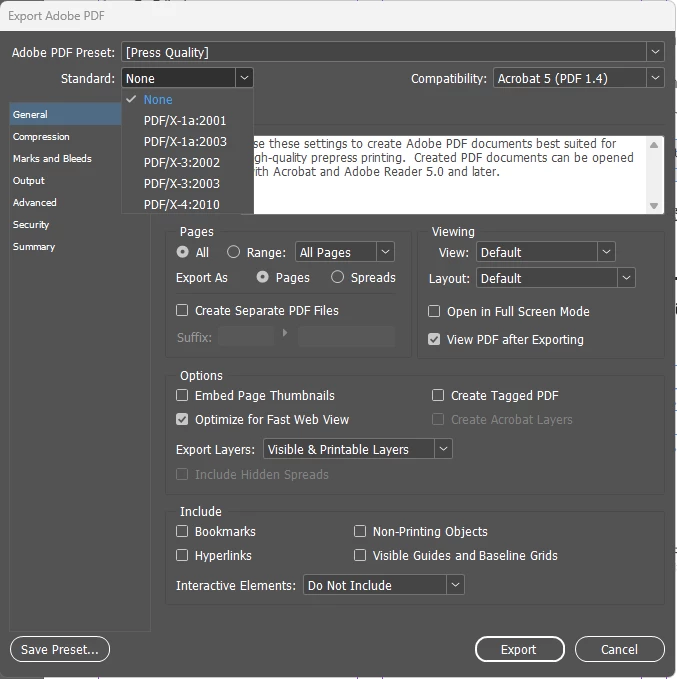Open the Layout dropdown in Viewing
Screen dimensions: 677x679
pos(556,278)
